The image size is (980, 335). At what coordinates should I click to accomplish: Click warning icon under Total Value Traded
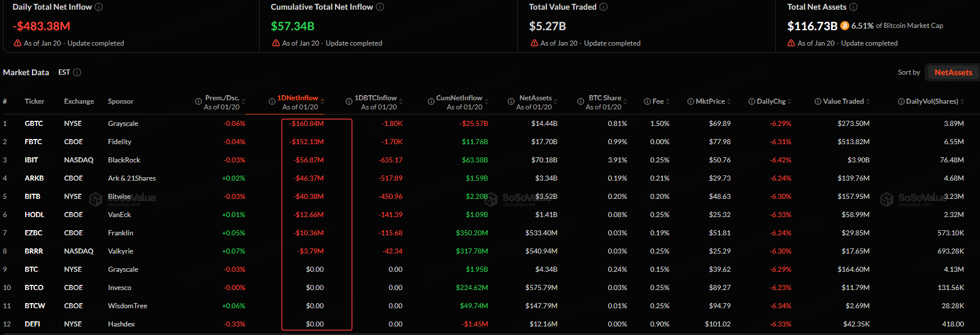click(534, 43)
